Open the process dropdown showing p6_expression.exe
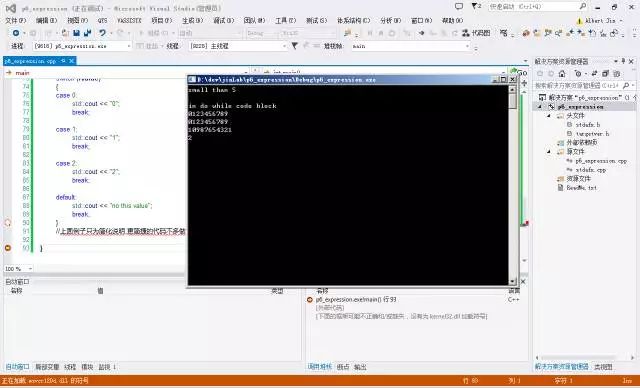640x388 pixels. (x=82, y=46)
